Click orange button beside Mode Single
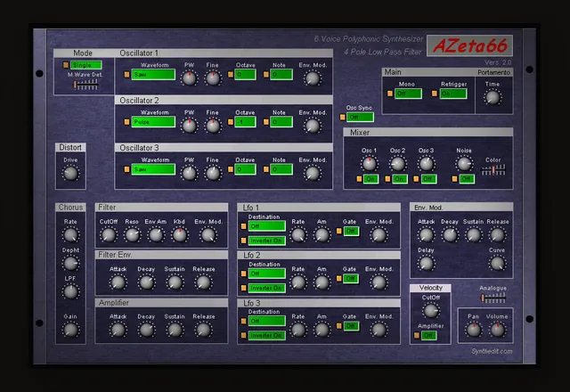Image resolution: width=570 pixels, height=392 pixels. click(65, 65)
